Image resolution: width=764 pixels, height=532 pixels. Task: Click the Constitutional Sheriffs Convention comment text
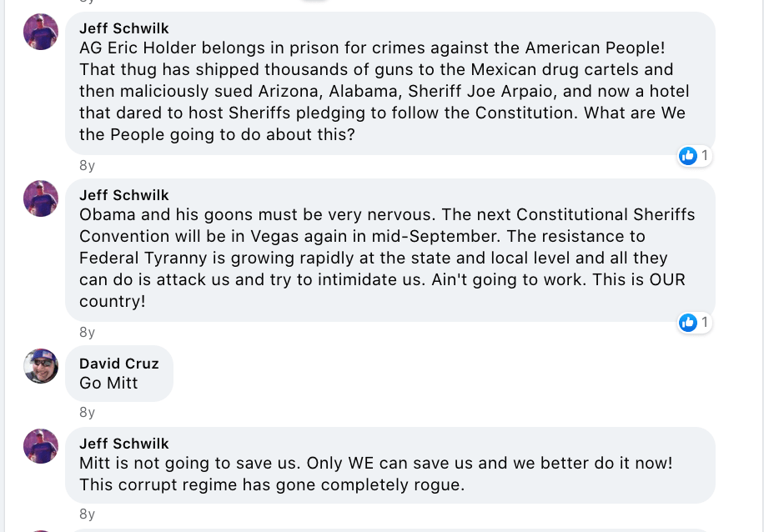point(384,258)
